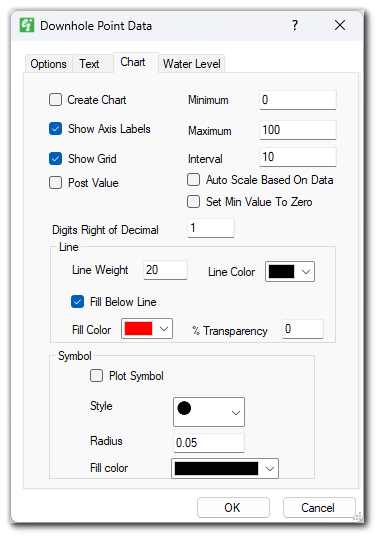Click the question mark help icon

tap(295, 25)
